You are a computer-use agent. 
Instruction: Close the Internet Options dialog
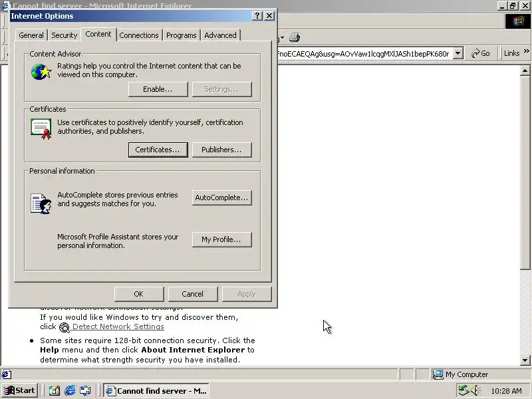[269, 16]
